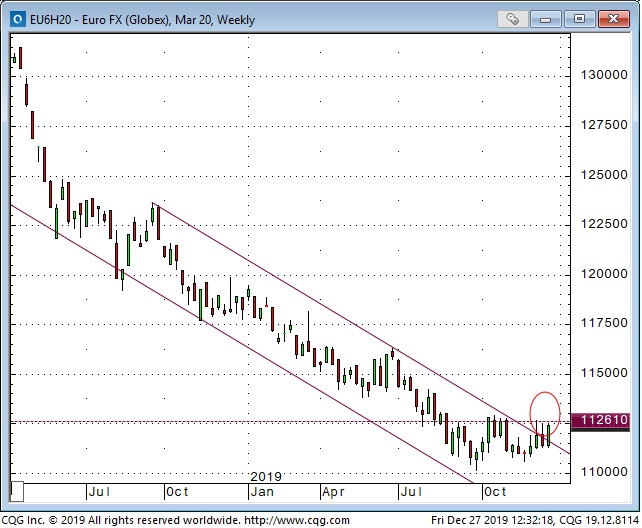Click the long-wick candle above the Apr label
Image resolution: width=642 pixels, height=528 pixels.
[x=308, y=332]
